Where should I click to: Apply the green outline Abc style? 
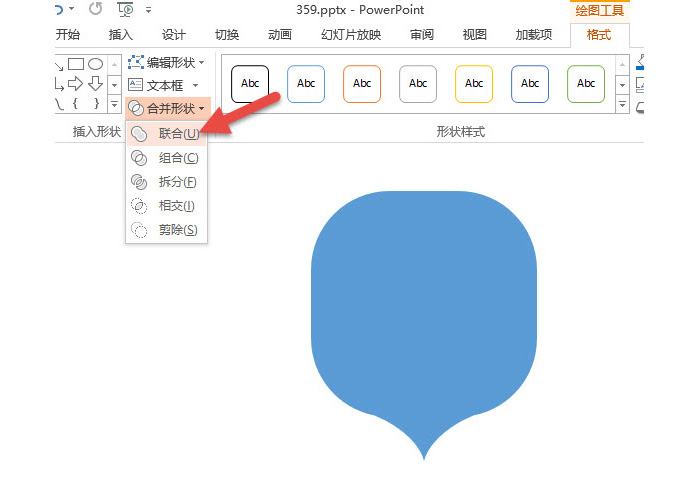586,84
